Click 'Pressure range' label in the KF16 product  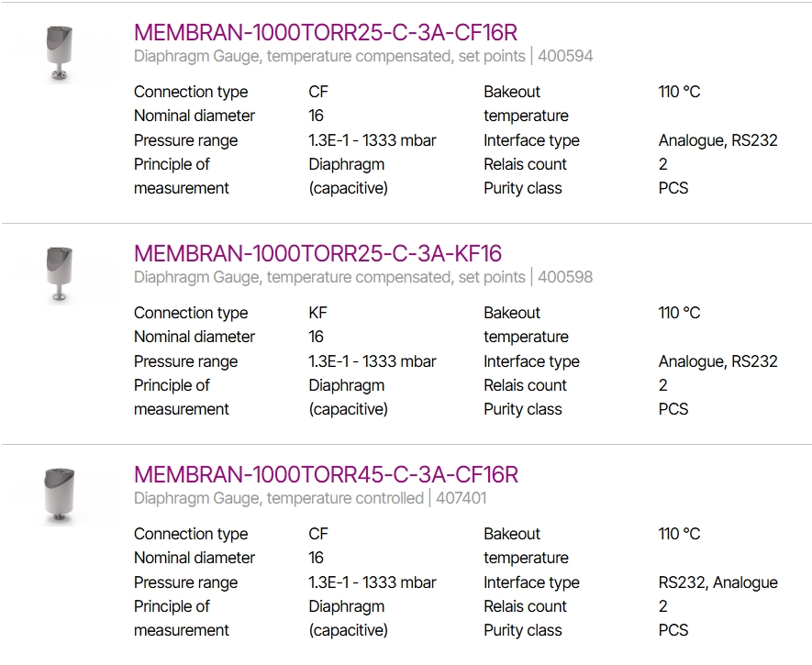tap(185, 361)
